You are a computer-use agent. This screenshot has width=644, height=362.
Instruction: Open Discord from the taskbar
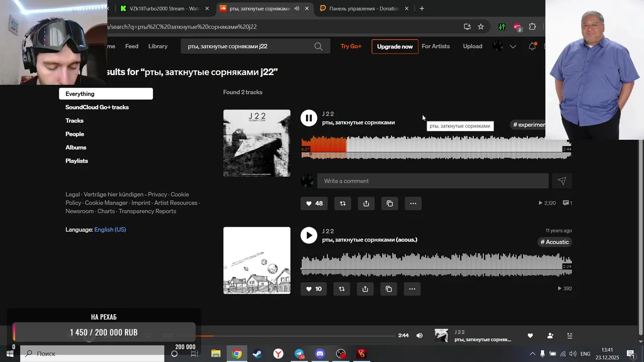pyautogui.click(x=320, y=354)
